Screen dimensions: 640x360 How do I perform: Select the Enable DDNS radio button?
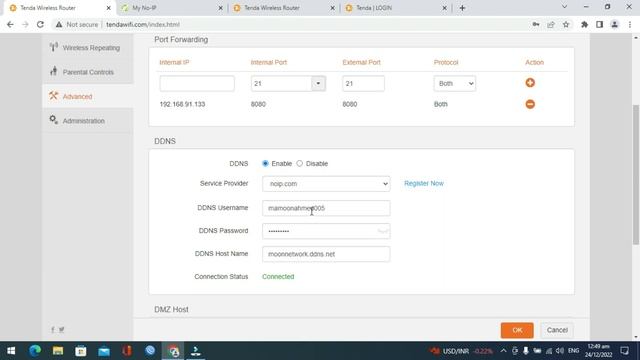pyautogui.click(x=265, y=163)
